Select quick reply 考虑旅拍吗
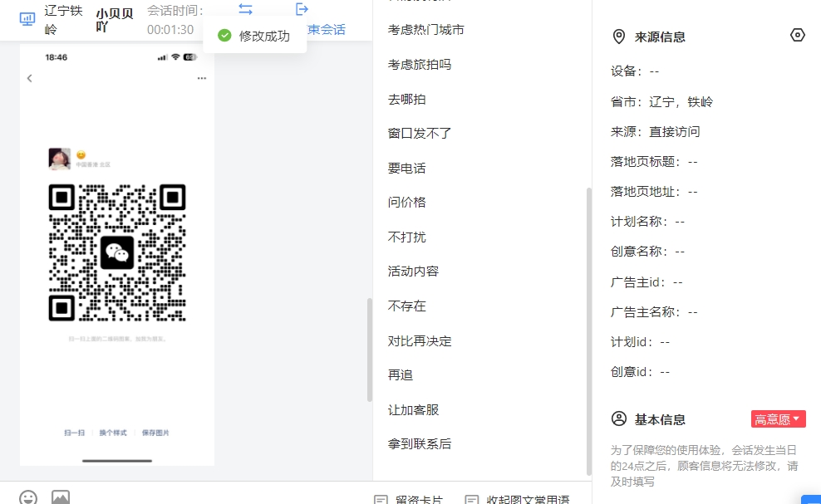 click(420, 65)
